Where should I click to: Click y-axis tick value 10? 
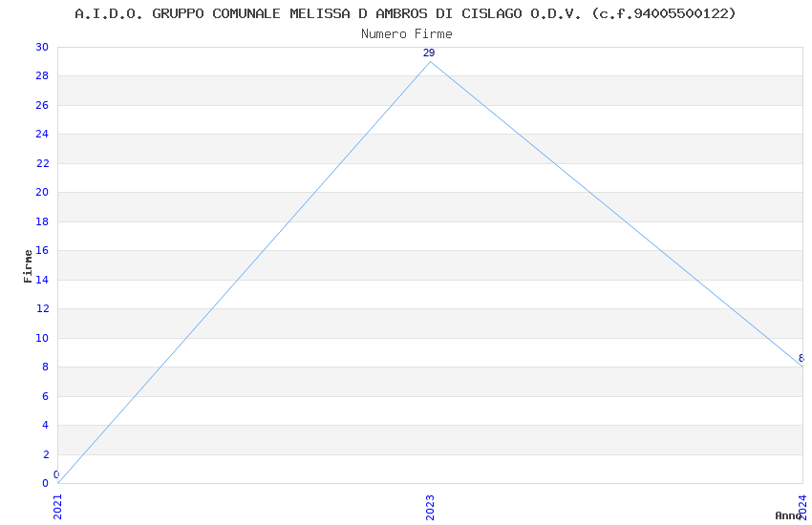[x=42, y=338]
